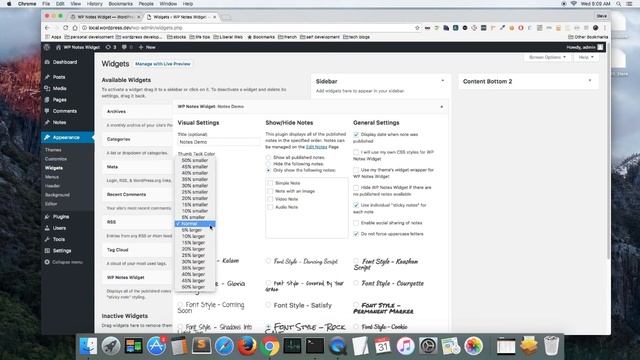Enable Use my theme's widget wrapper
640x360 pixels.
(356, 170)
